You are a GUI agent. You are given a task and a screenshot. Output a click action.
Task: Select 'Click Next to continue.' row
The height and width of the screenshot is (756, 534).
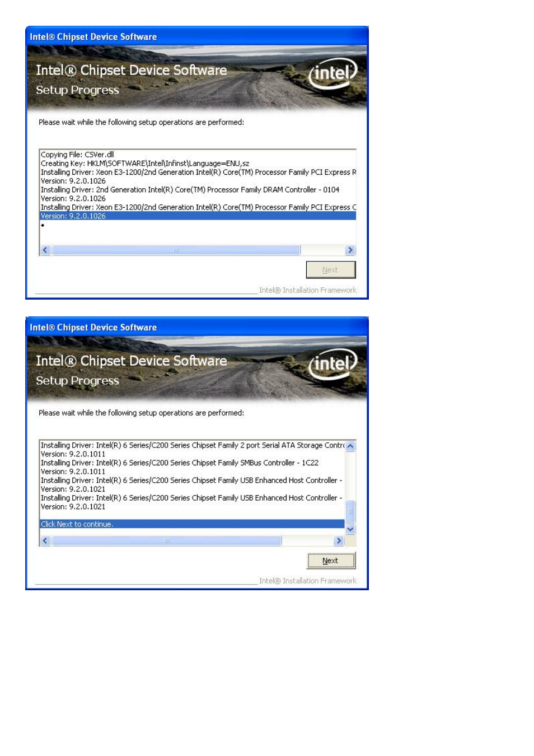point(192,524)
